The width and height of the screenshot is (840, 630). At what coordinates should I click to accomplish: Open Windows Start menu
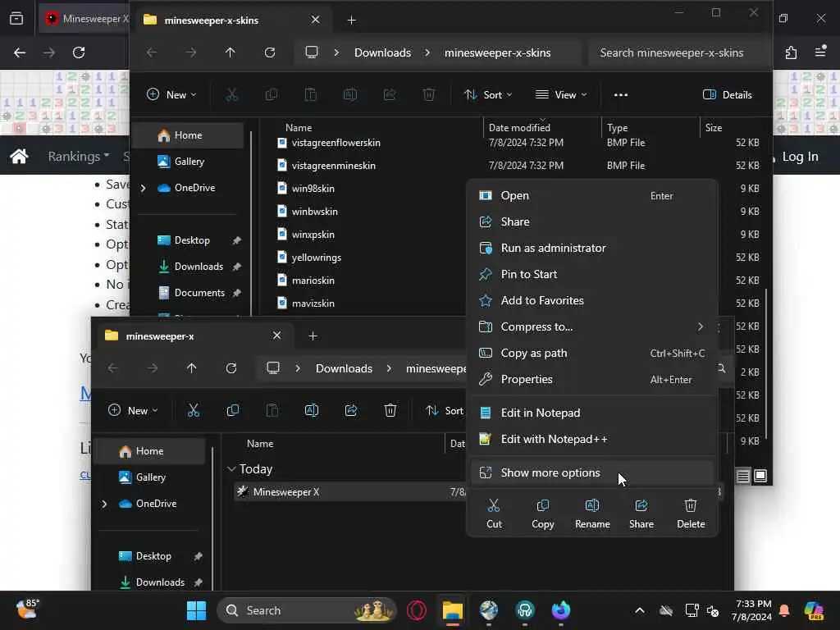[196, 610]
